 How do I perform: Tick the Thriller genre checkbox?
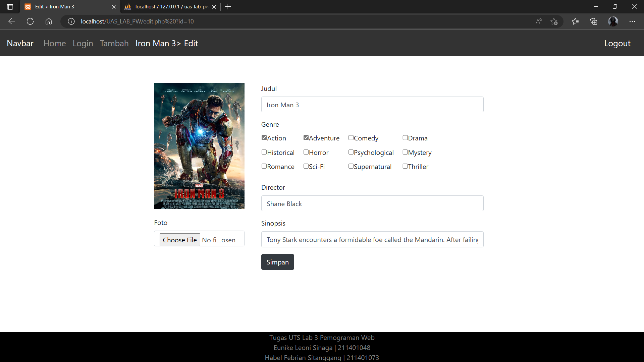pos(405,166)
